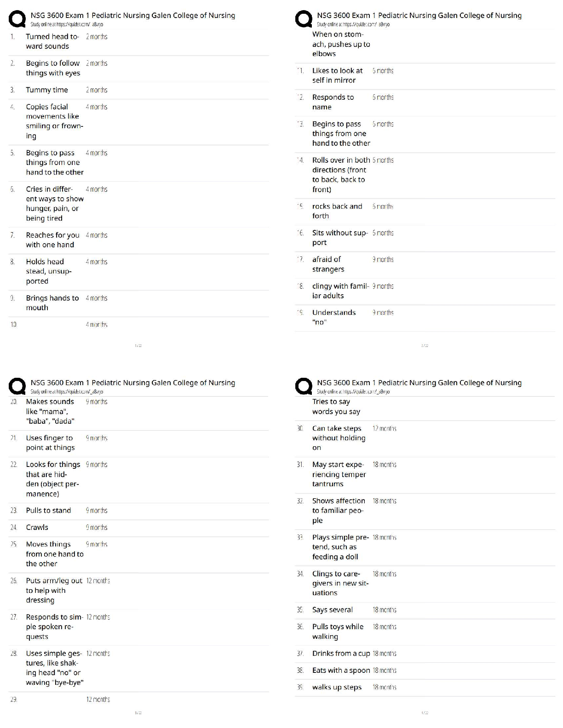Click the "Understands no" term

[333, 317]
